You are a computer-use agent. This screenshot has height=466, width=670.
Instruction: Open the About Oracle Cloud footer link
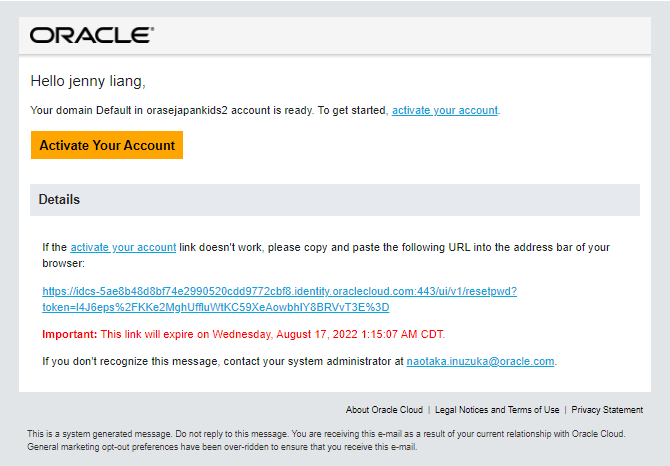pyautogui.click(x=384, y=410)
